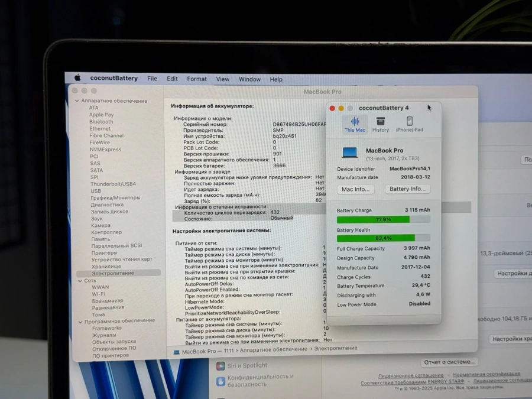Viewport: 532px width, 399px height.
Task: Select Камера in the sidebar
Action: [x=100, y=225]
